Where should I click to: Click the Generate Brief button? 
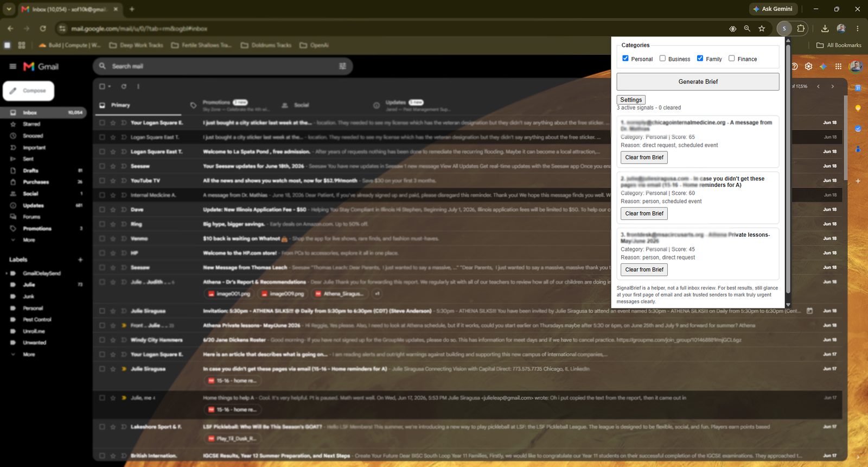click(698, 81)
